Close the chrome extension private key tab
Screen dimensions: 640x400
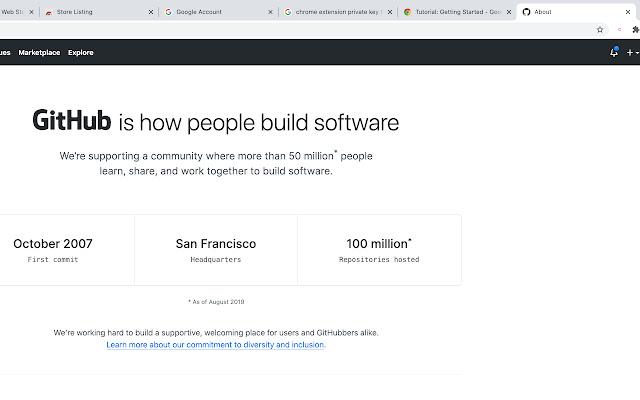pyautogui.click(x=390, y=12)
